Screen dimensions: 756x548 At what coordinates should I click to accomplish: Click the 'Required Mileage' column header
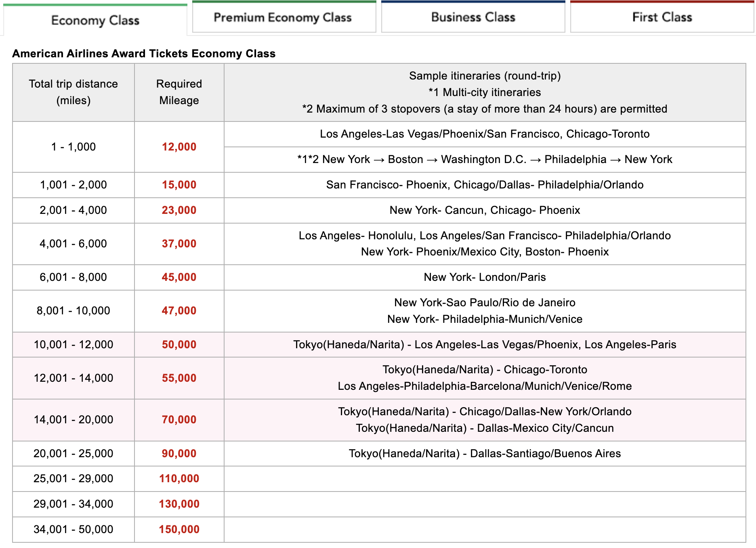click(179, 92)
